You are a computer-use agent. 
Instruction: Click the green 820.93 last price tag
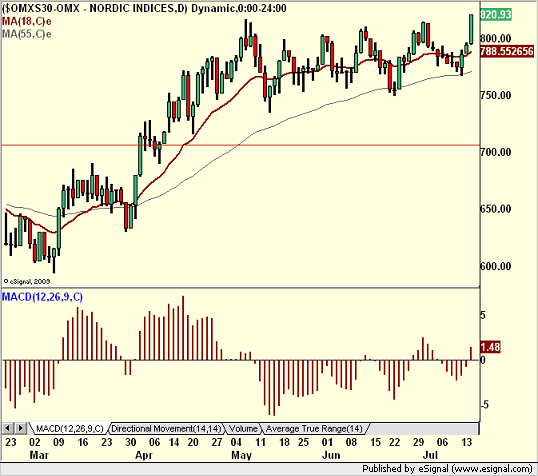(496, 15)
